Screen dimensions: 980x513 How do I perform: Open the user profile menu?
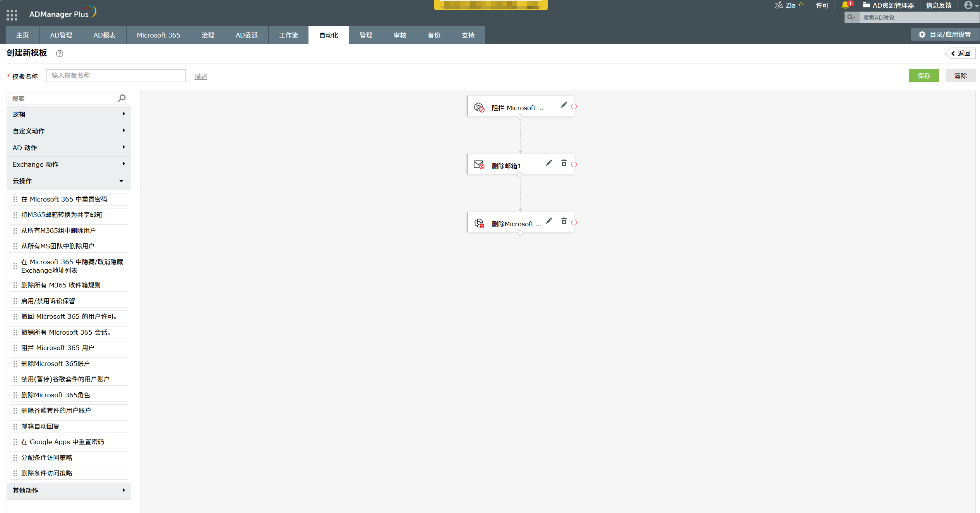click(968, 5)
